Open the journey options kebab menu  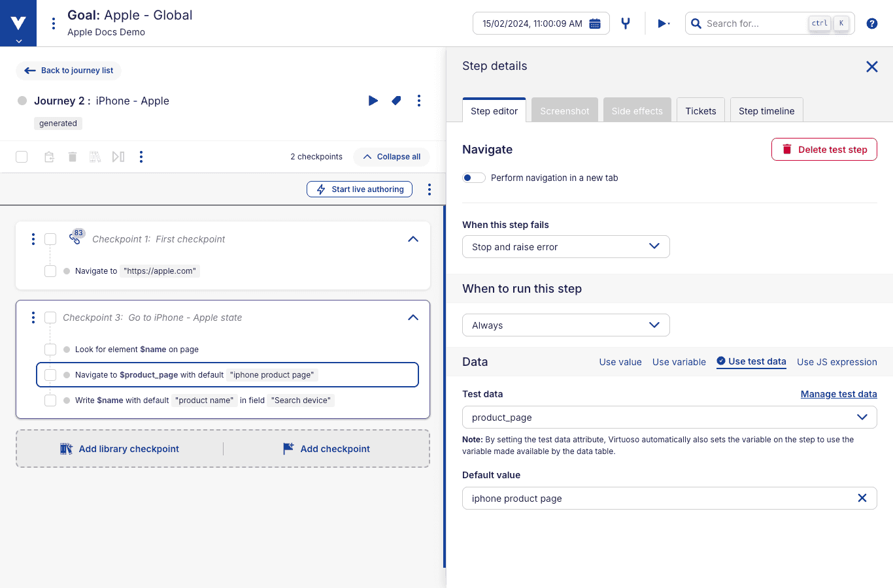(419, 101)
